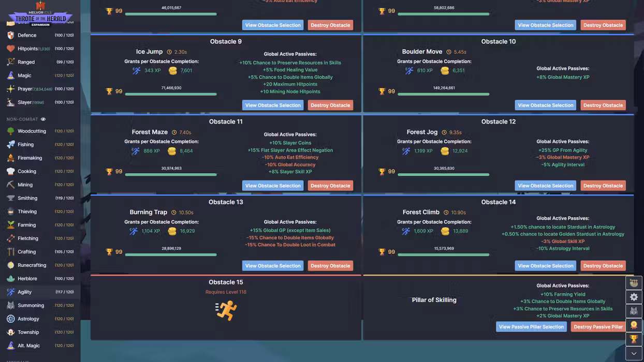
Task: Click the Ice Jump mastery trophy icon
Action: pyautogui.click(x=109, y=92)
